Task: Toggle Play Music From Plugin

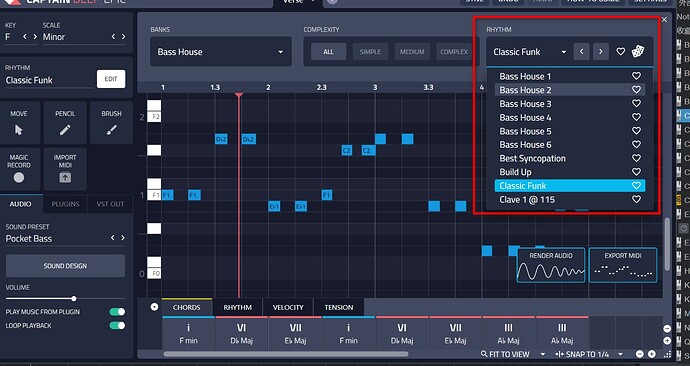Action: (x=117, y=312)
